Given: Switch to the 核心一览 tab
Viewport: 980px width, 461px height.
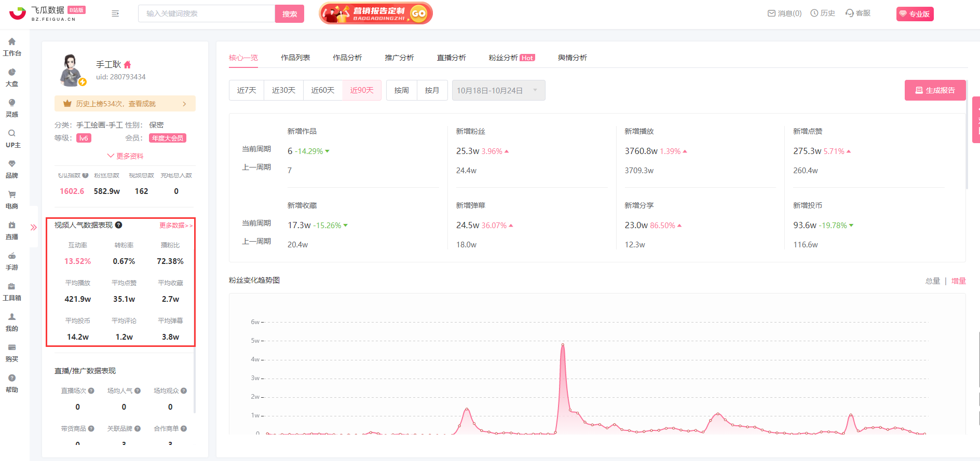Looking at the screenshot, I should [243, 58].
